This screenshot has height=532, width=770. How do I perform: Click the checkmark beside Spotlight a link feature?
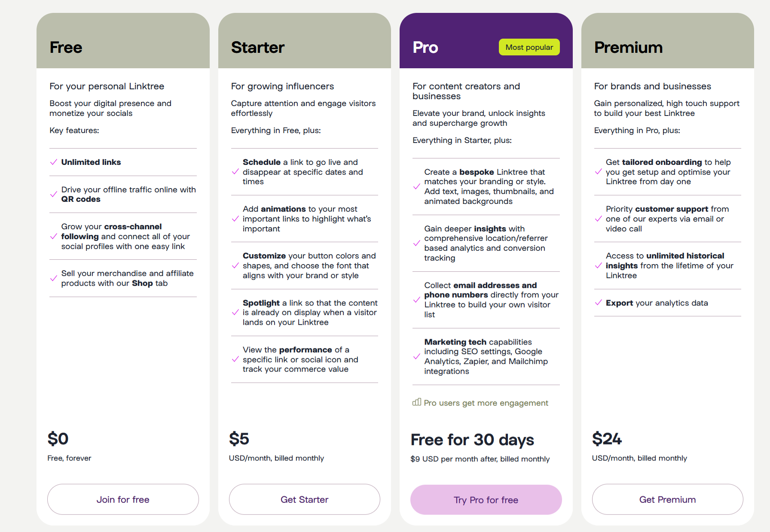tap(235, 313)
